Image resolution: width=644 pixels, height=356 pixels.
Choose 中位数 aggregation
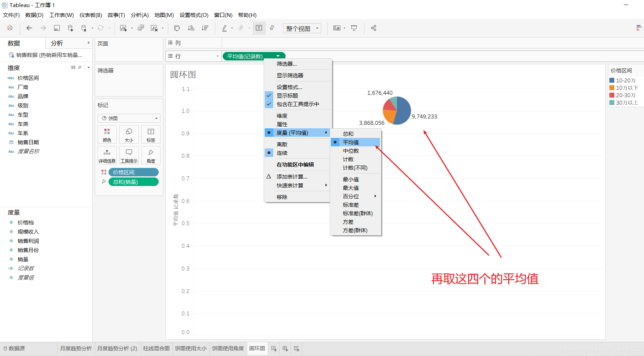pyautogui.click(x=355, y=151)
